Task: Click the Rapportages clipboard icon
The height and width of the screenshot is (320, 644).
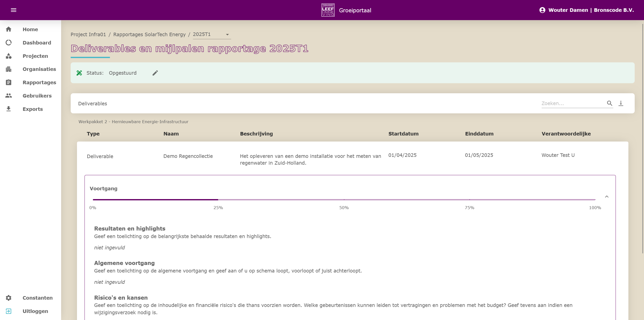Action: 9,82
